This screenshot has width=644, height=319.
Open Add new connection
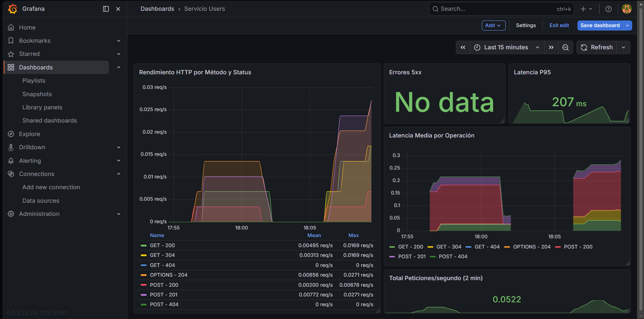point(51,187)
